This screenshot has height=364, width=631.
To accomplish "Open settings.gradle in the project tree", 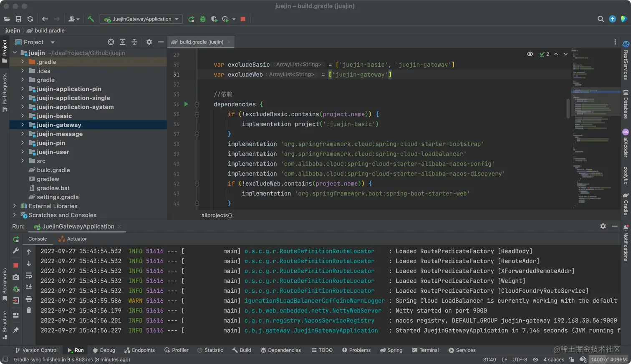I will 58,197.
